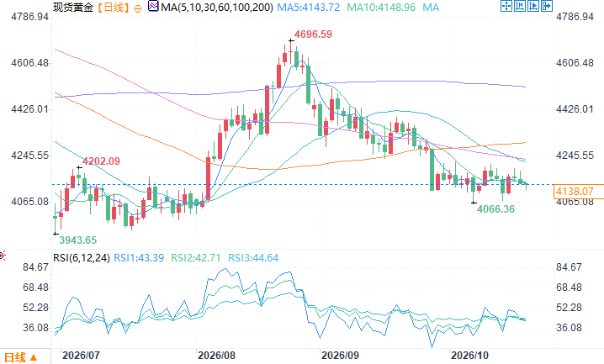
Task: Click the RSI1:43.39 legend value
Action: pyautogui.click(x=139, y=258)
